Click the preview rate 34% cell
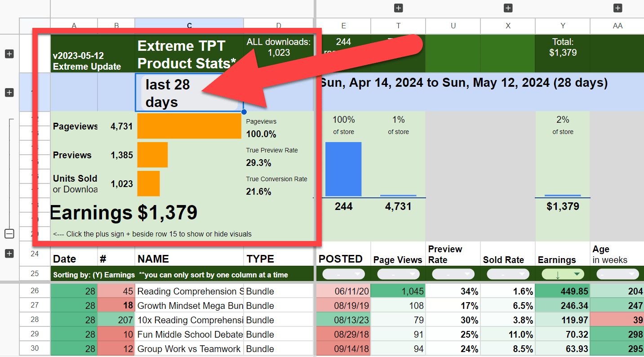 click(x=453, y=291)
